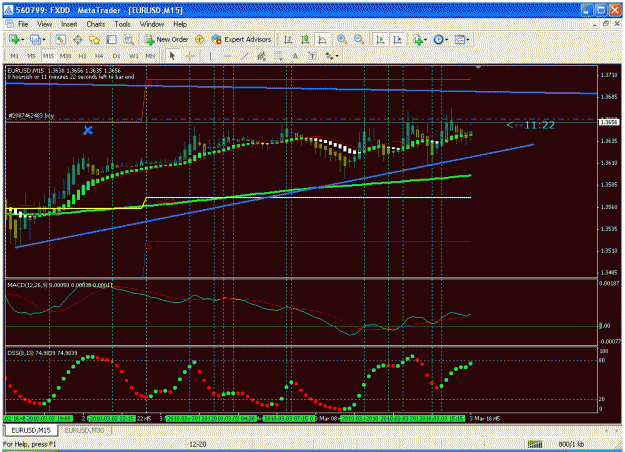Viewport: 625px width, 452px height.
Task: Switch to the EURUSD,M15 chart tab
Action: click(31, 430)
